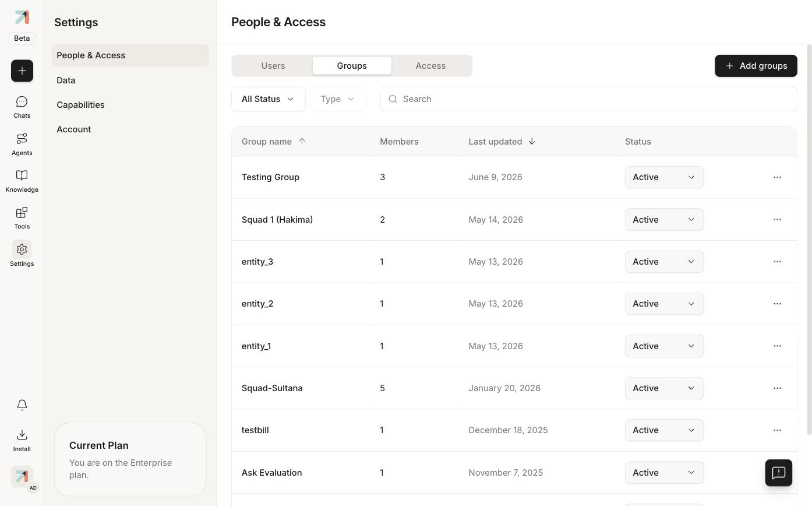Change status dropdown for Squad 1 (Hakima)
Screen dimensions: 812x506
(x=664, y=219)
